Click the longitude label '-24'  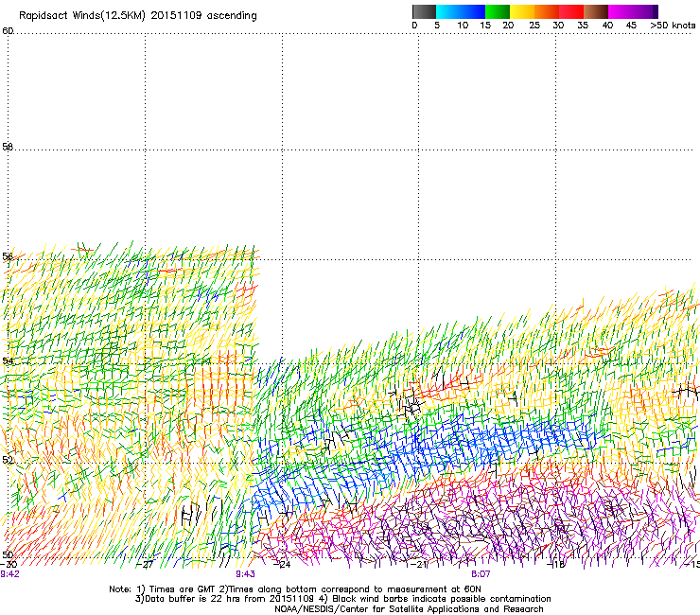point(282,565)
